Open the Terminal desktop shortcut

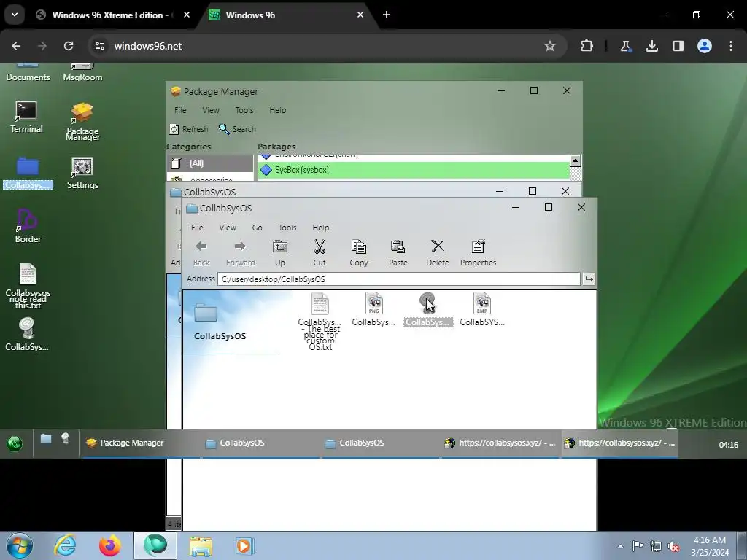pos(26,117)
